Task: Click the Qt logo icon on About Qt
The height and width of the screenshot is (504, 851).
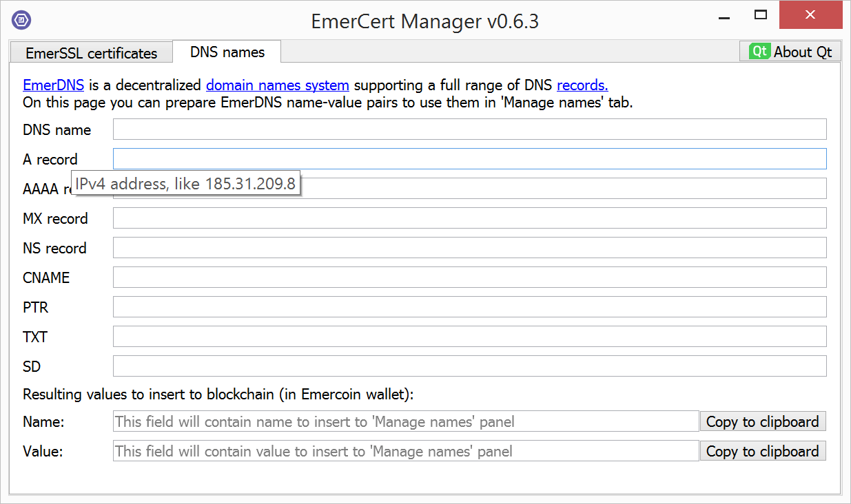Action: 759,52
